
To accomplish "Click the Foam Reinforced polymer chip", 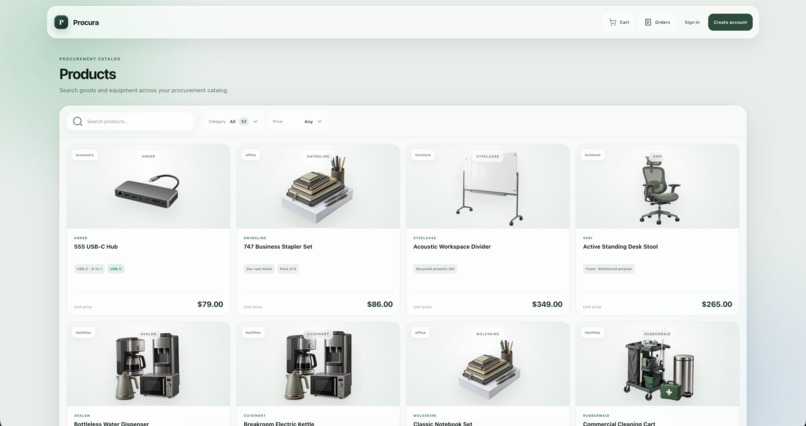I will [x=609, y=269].
